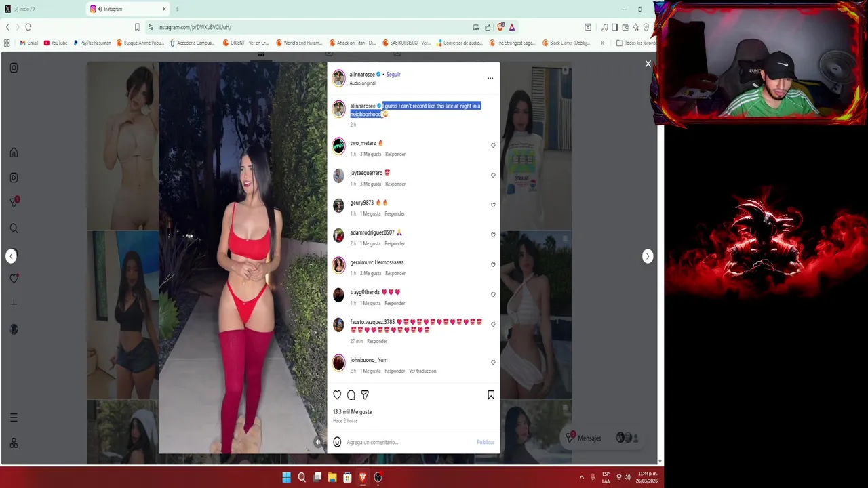The height and width of the screenshot is (488, 868).
Task: Open the taskbar volume speaker icon
Action: [627, 477]
